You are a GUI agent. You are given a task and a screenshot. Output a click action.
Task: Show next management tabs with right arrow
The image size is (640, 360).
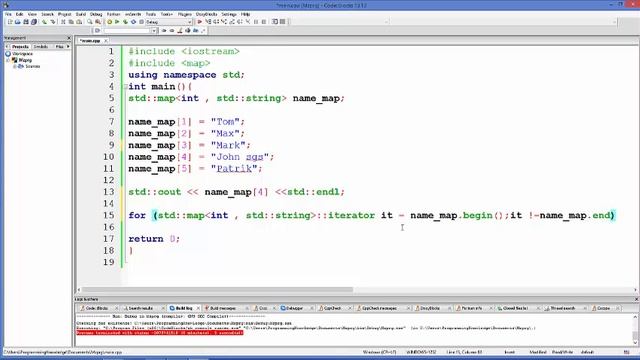click(x=68, y=47)
